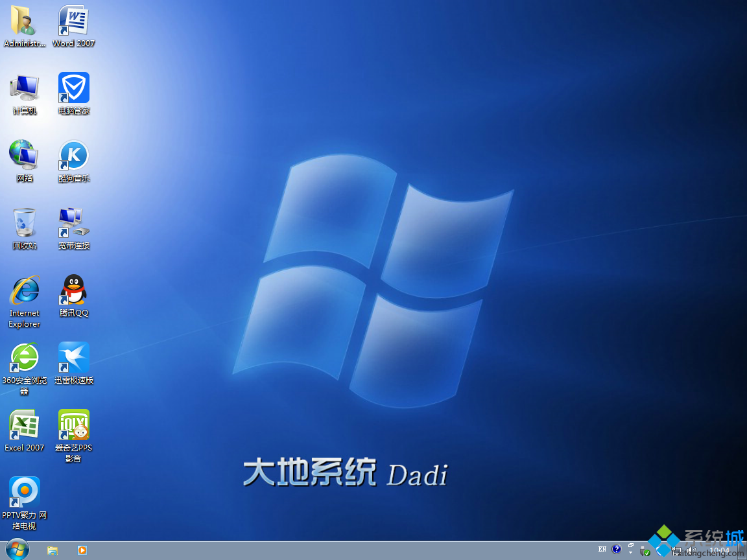Click Safely Remove Hardware tray icon

click(x=645, y=551)
